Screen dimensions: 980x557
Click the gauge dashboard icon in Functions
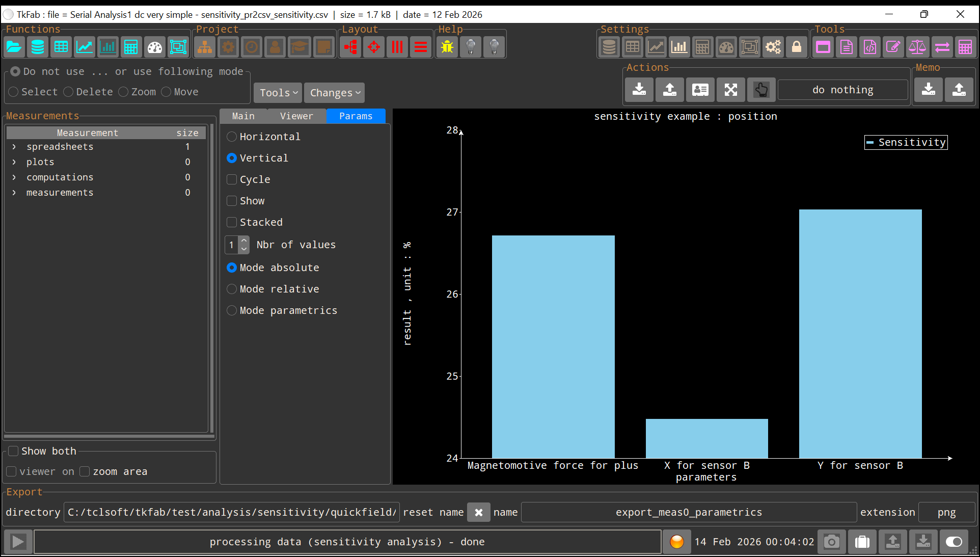pyautogui.click(x=155, y=47)
